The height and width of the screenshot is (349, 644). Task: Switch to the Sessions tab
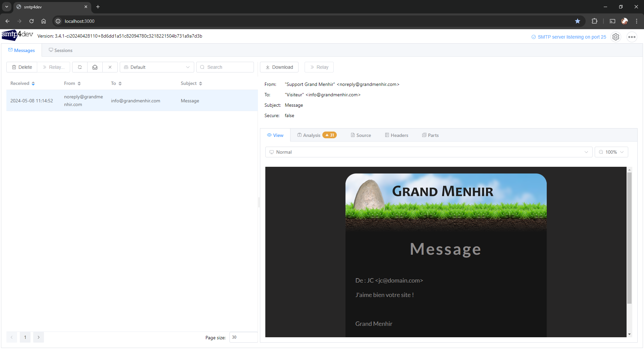tap(61, 50)
